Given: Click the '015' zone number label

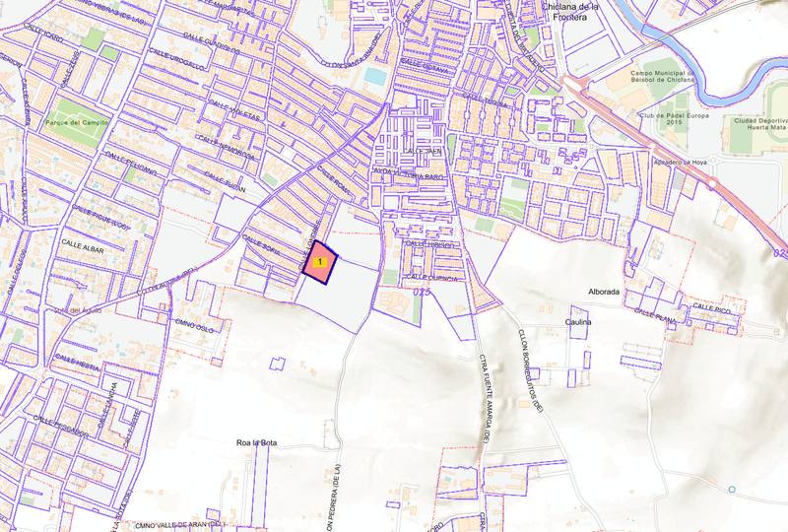Looking at the screenshot, I should tap(424, 292).
